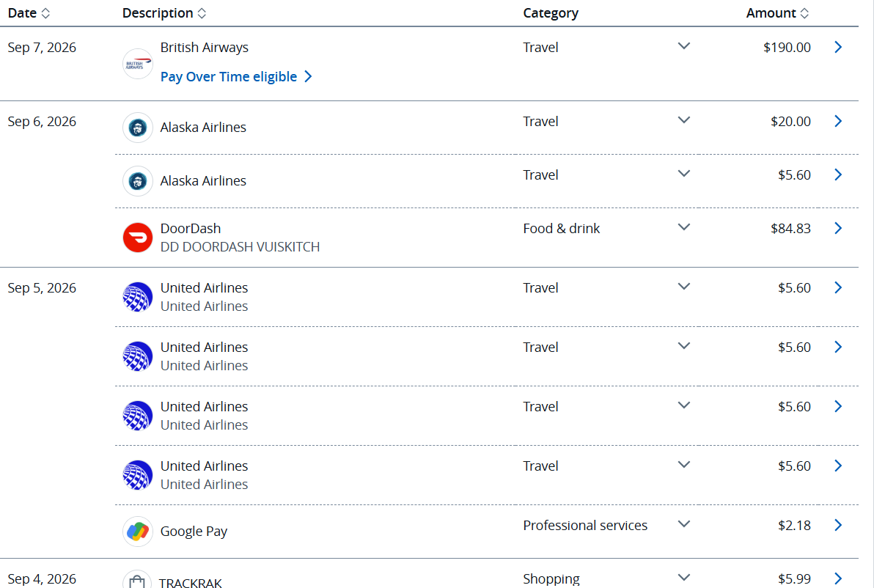
Task: Expand the category dropdown for British Airways
Action: [x=684, y=46]
